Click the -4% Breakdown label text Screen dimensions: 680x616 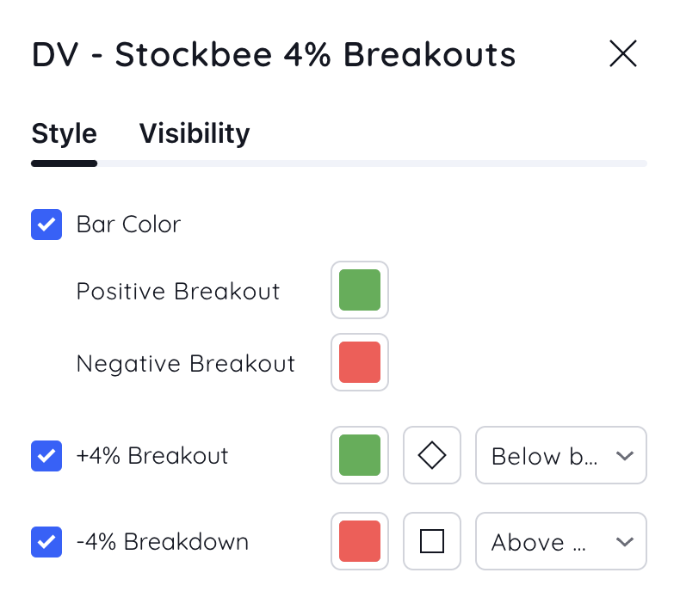click(x=163, y=541)
